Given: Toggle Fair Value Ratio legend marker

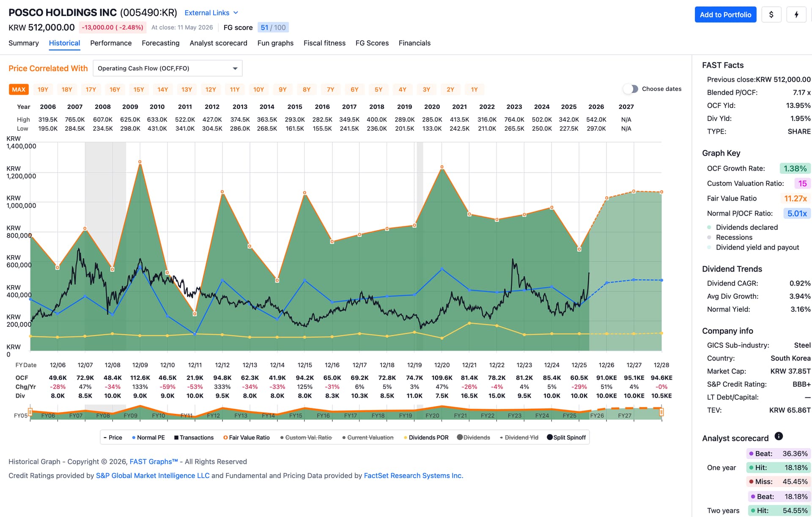Looking at the screenshot, I should (x=225, y=437).
